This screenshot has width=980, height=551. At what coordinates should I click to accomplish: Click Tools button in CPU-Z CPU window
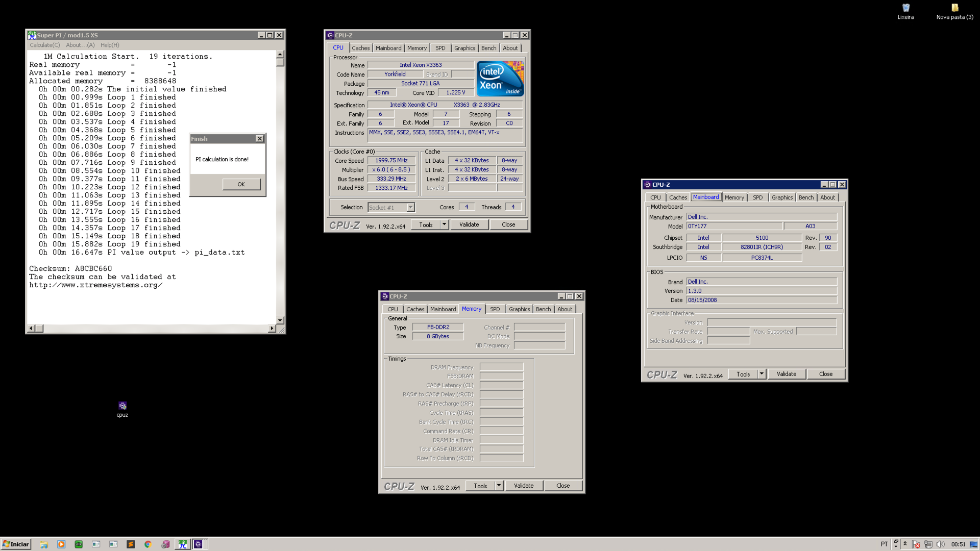pyautogui.click(x=426, y=225)
